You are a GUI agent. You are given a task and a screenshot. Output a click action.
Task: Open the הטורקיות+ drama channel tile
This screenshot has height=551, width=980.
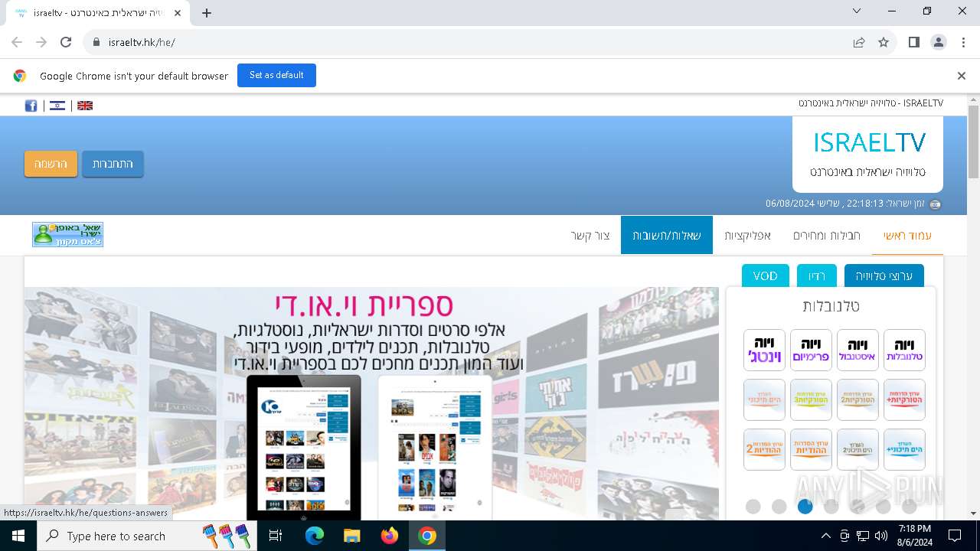coord(904,399)
